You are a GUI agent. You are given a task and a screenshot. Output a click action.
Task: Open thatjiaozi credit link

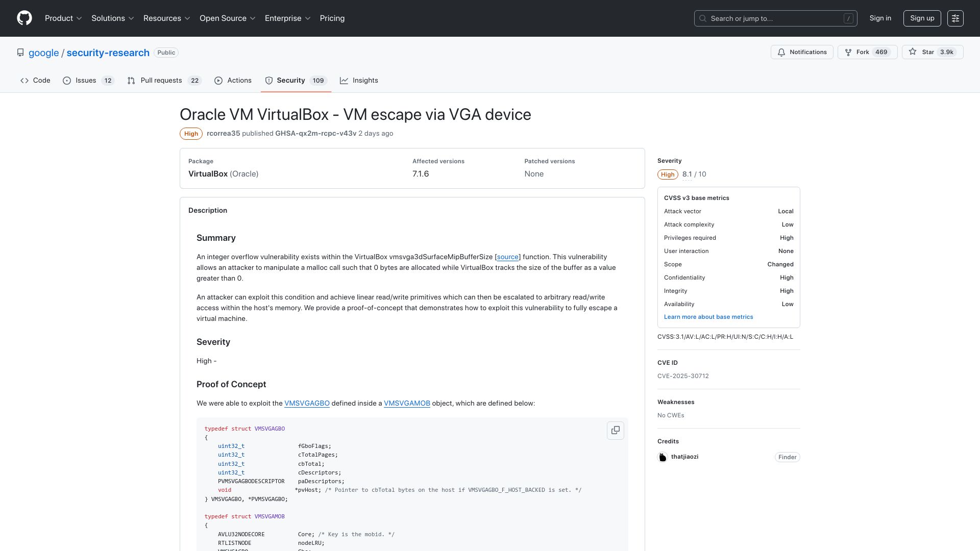(684, 457)
